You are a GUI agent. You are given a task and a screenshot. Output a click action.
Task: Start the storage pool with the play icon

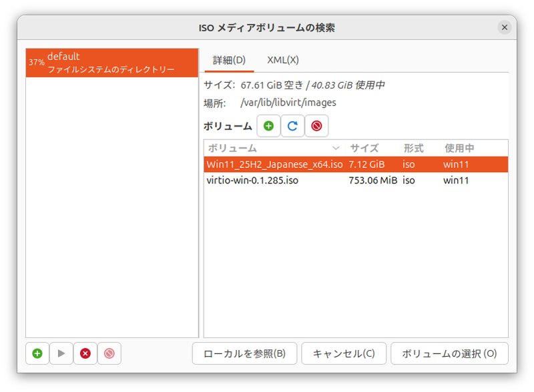coord(61,353)
